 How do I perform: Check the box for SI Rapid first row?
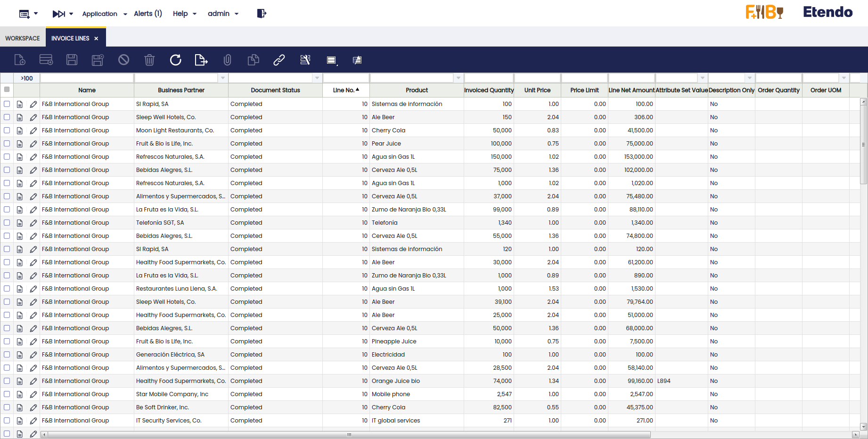point(7,104)
